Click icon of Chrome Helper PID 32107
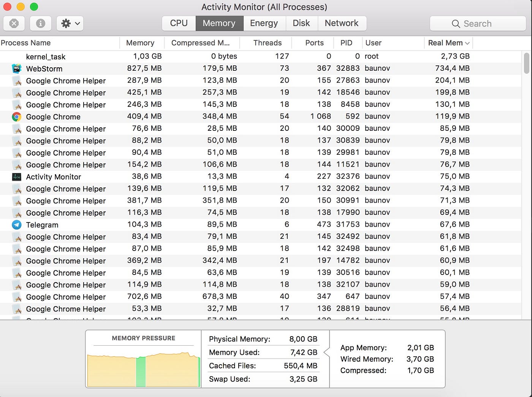This screenshot has height=397, width=532. (x=16, y=285)
